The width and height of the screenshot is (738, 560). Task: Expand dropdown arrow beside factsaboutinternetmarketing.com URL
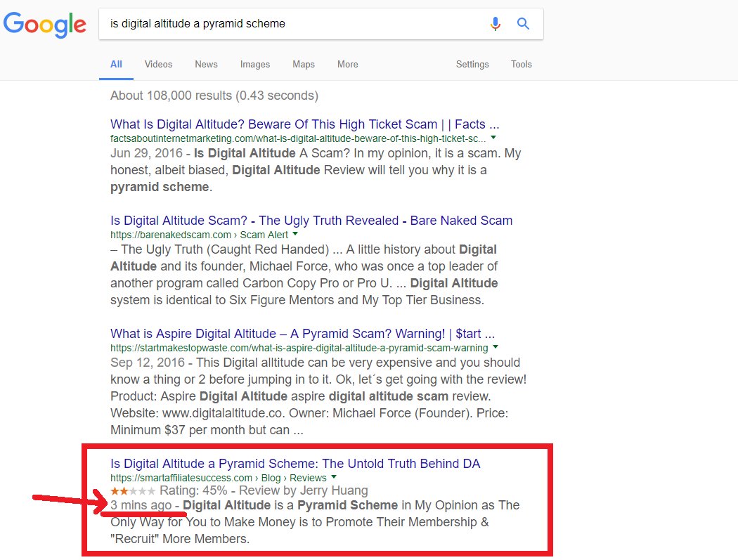[493, 138]
